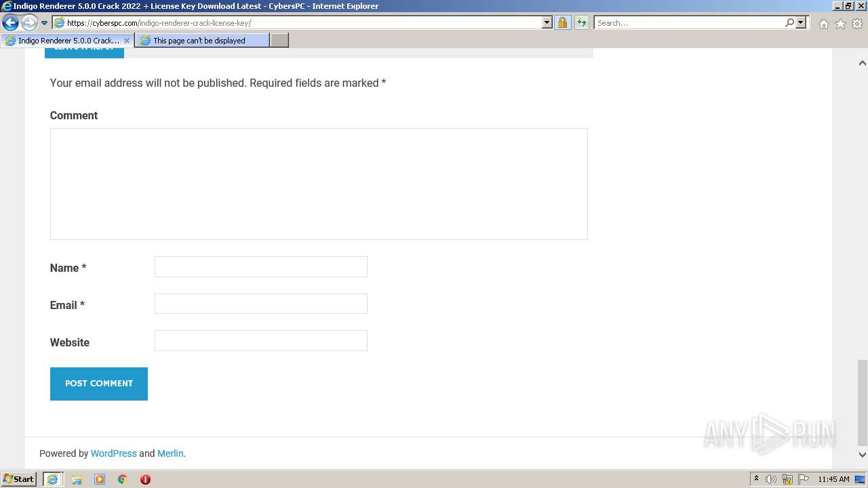Click the Website input field
The height and width of the screenshot is (488, 868).
point(261,340)
